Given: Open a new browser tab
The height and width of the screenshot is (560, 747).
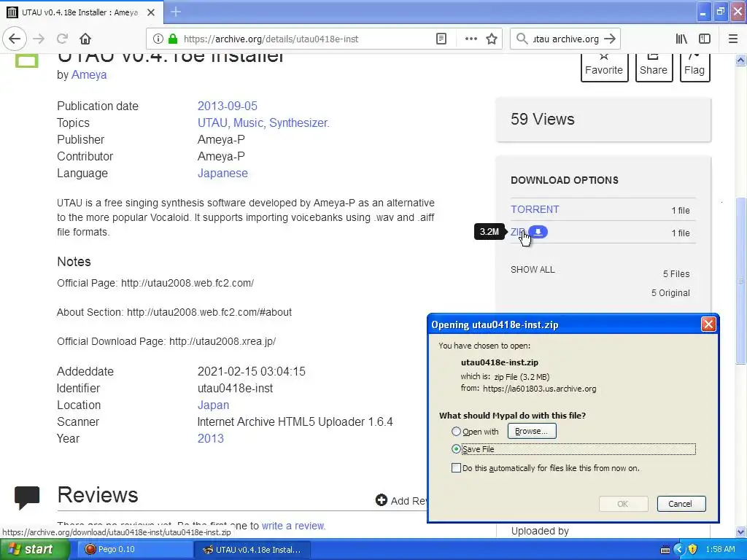Looking at the screenshot, I should [x=176, y=12].
